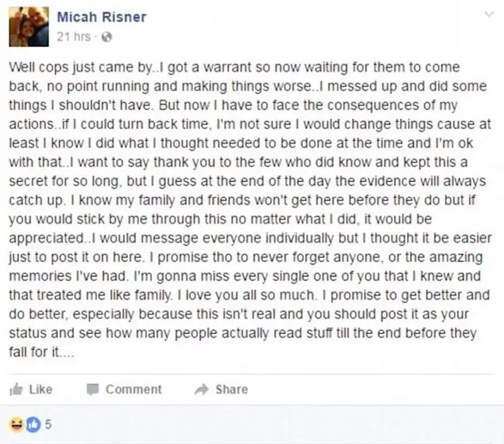The height and width of the screenshot is (444, 504).
Task: Click the post's opening line about cops
Action: pyautogui.click(x=235, y=67)
